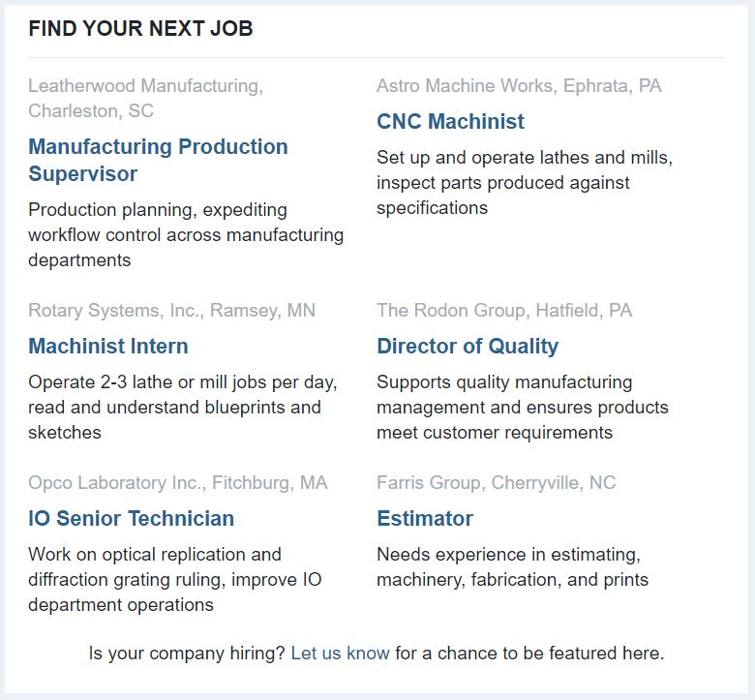Screen dimensions: 755x700
Task: Open the Director of Quality listing
Action: (468, 347)
